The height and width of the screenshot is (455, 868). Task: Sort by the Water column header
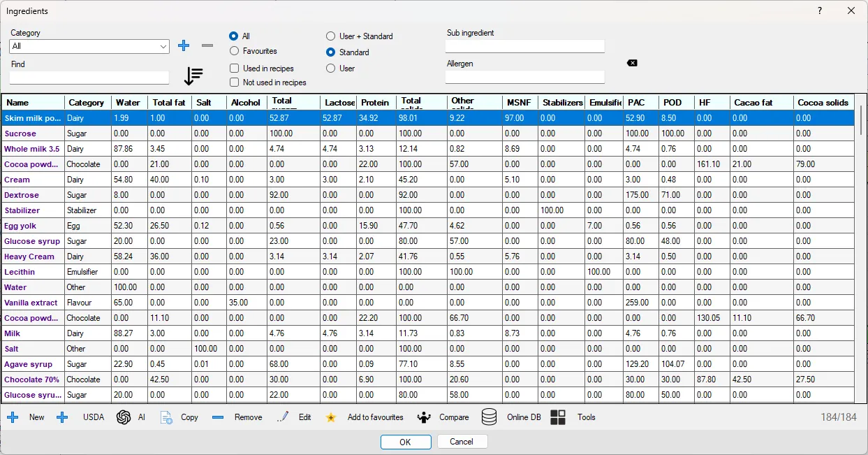point(129,103)
